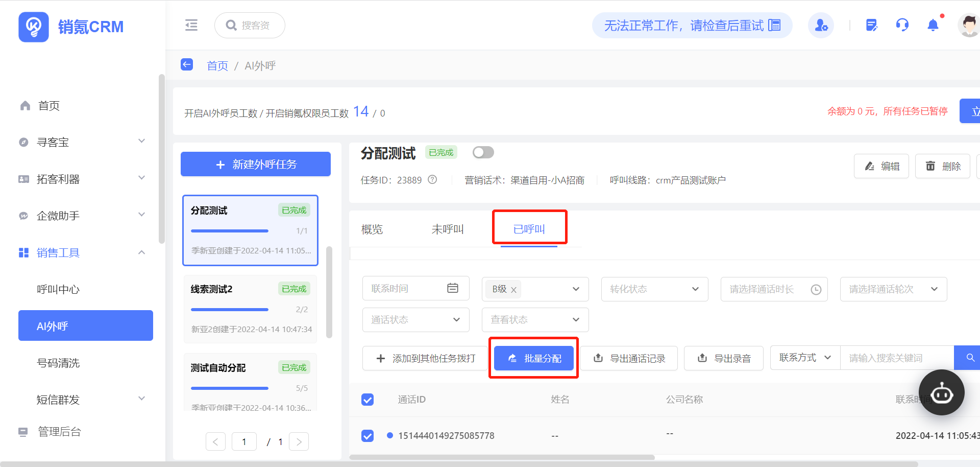The height and width of the screenshot is (467, 980).
Task: Switch to the 概览 tab
Action: 372,229
